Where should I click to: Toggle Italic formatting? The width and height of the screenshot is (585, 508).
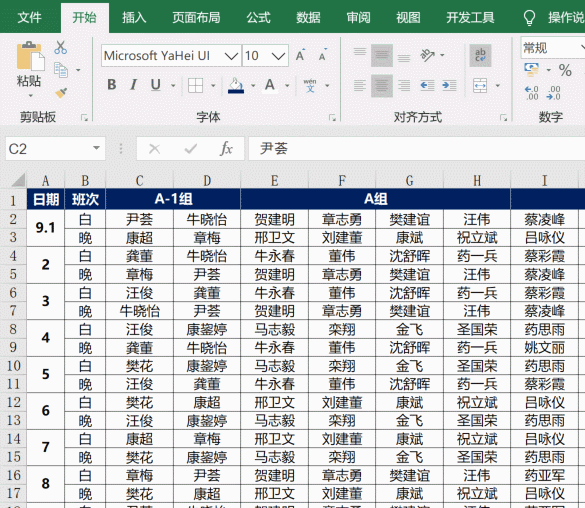(x=133, y=85)
